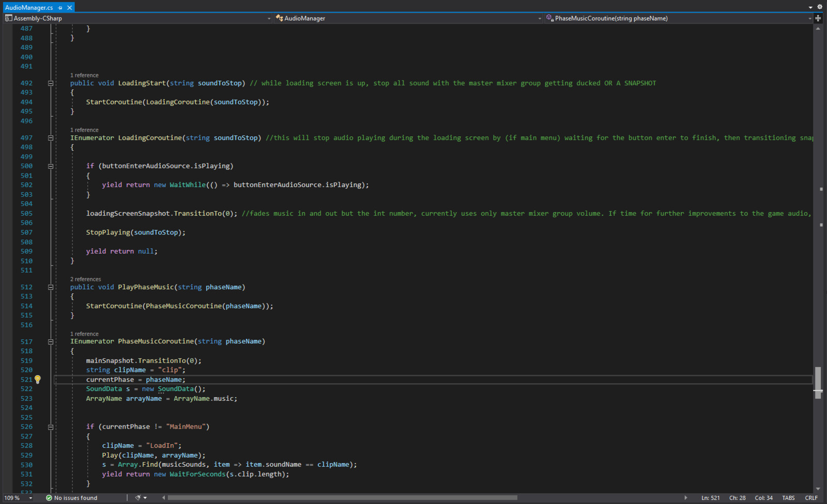Open the document window settings gear

pos(820,7)
